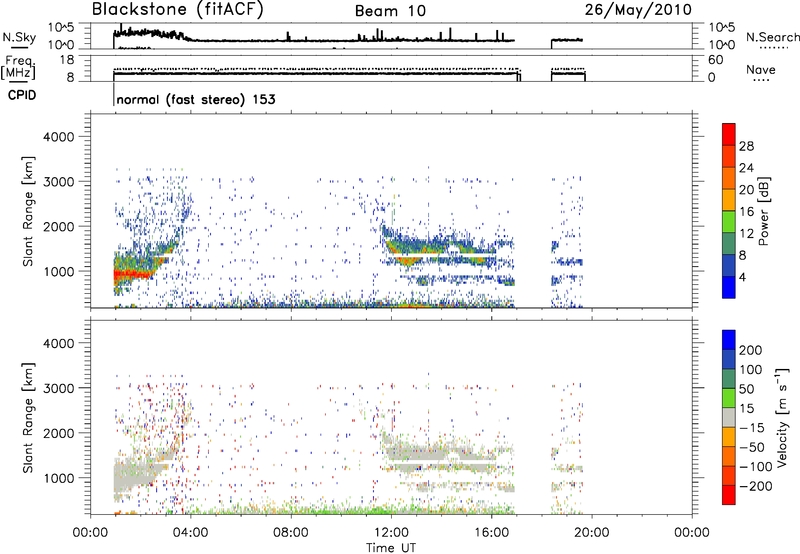800x554 pixels.
Task: Click the '4' power colorbar tick value
Action: pos(743,278)
